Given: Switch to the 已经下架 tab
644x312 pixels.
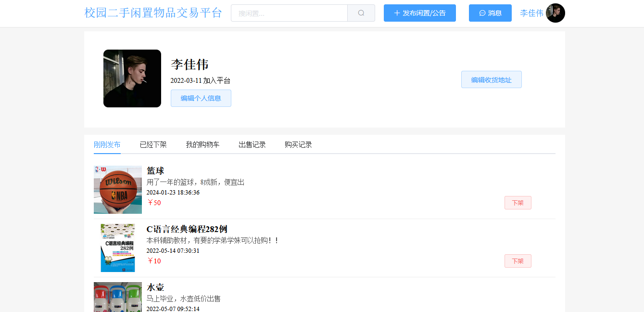Looking at the screenshot, I should pyautogui.click(x=153, y=144).
